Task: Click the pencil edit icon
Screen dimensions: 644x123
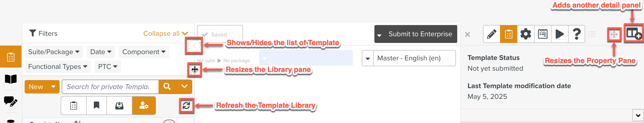Action: click(492, 34)
